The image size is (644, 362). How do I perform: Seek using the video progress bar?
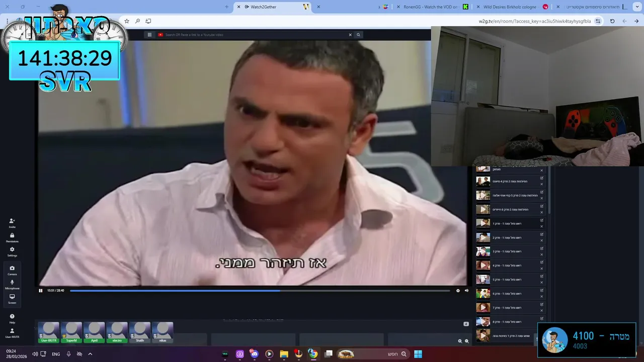(260, 291)
